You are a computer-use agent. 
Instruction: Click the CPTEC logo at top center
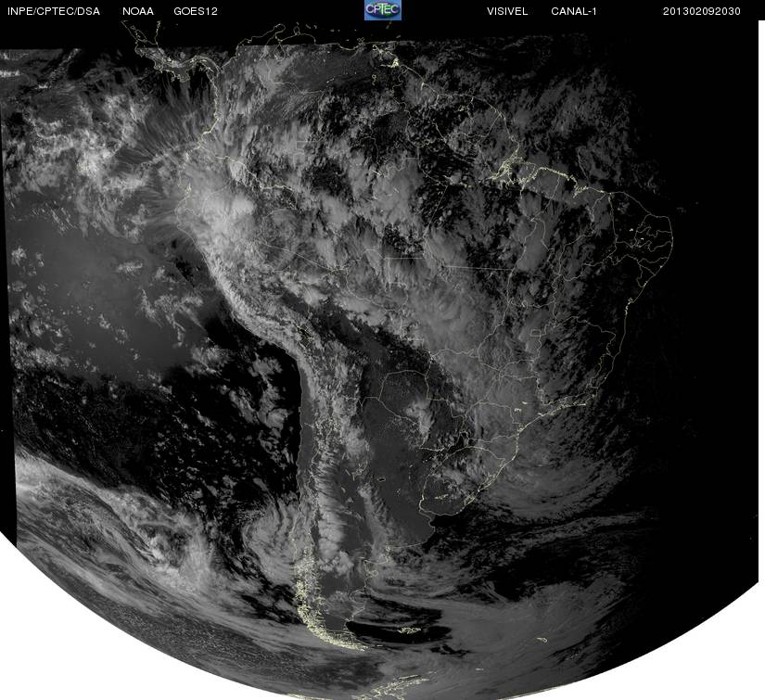click(x=383, y=10)
